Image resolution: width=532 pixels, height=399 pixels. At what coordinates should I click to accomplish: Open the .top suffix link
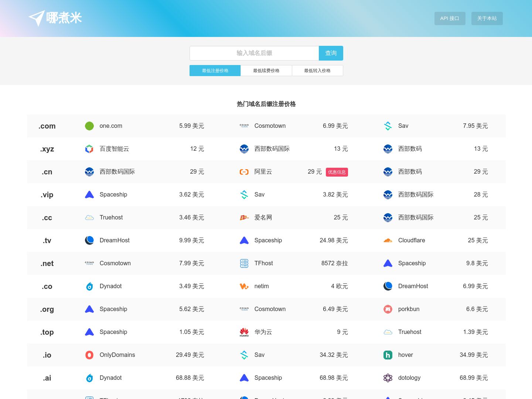tap(47, 332)
